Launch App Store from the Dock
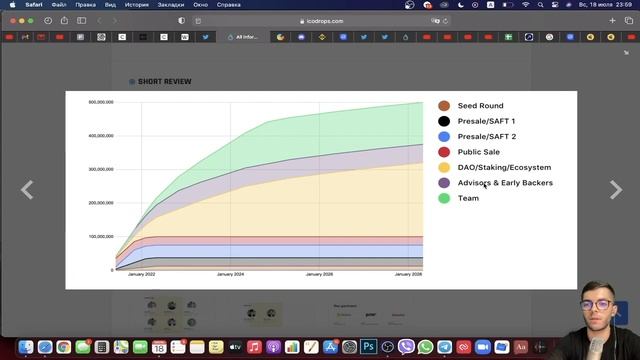The height and width of the screenshot is (360, 640). coord(330,347)
